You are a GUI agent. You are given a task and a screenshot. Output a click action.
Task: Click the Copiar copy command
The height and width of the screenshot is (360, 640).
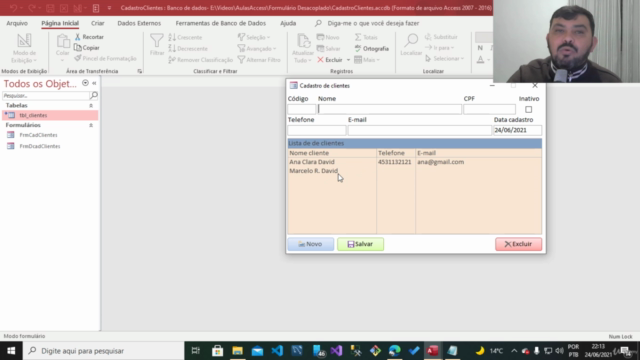click(x=87, y=48)
